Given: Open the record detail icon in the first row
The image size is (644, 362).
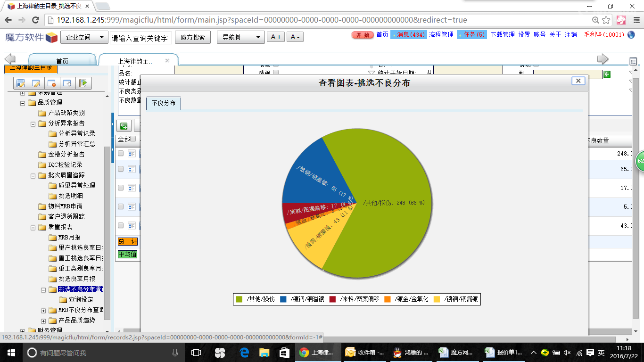Looking at the screenshot, I should (132, 154).
